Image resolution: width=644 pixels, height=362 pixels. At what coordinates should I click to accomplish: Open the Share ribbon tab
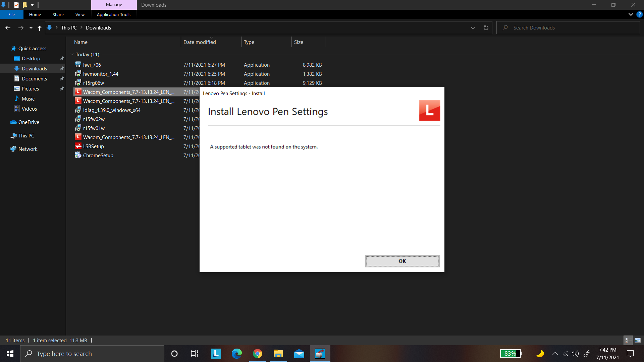(x=58, y=14)
